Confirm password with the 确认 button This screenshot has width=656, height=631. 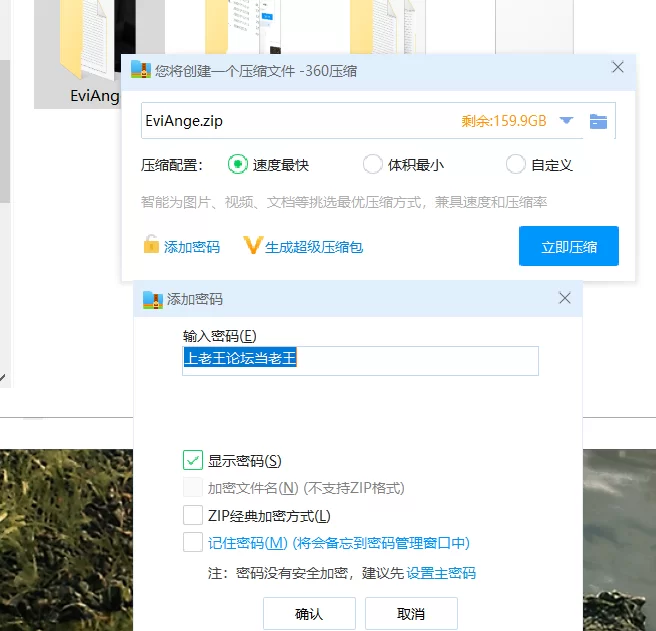click(x=309, y=613)
